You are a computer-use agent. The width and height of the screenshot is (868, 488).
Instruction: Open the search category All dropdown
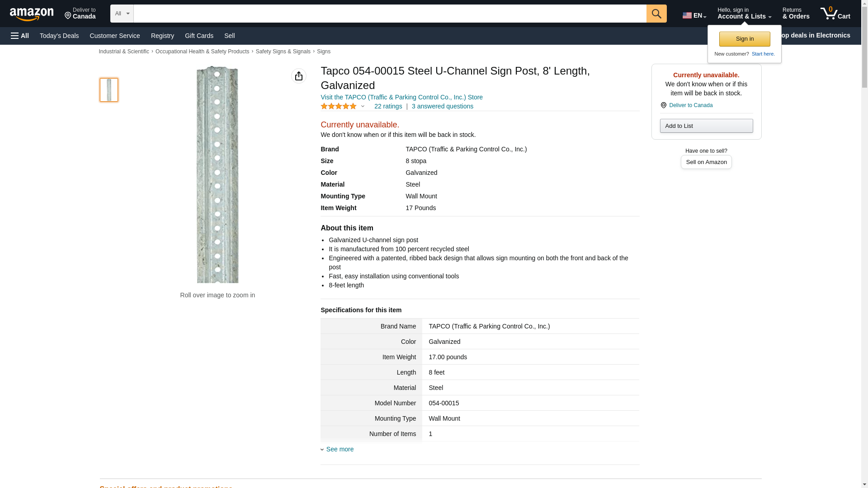click(122, 14)
